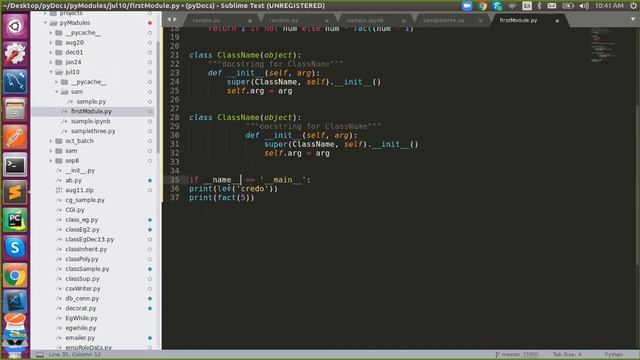Open the Bluetooth indicator menu

click(x=539, y=6)
